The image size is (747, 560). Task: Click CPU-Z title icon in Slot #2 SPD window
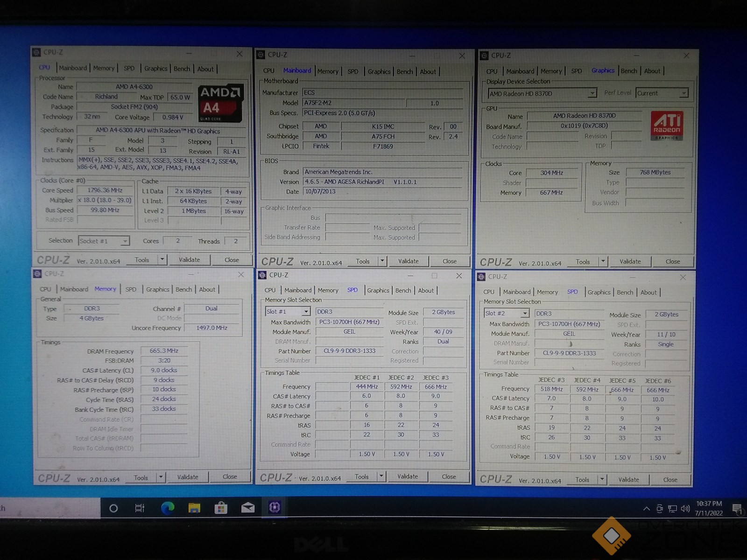point(481,277)
